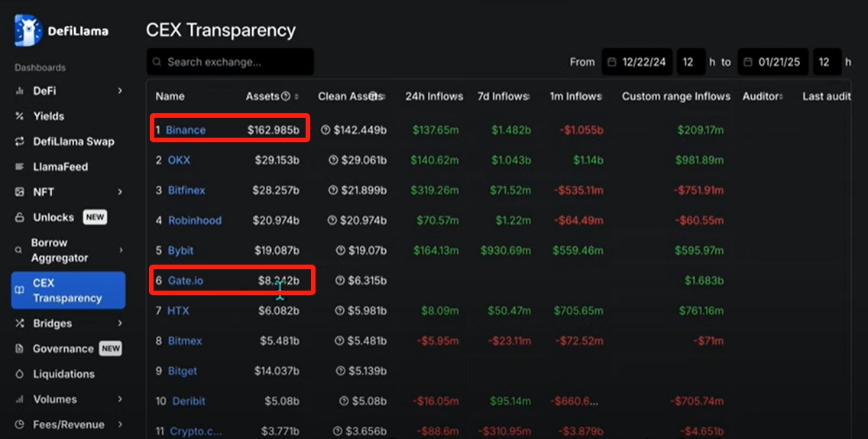This screenshot has height=439, width=868.
Task: Click the CEX Transparency book icon
Action: click(19, 290)
